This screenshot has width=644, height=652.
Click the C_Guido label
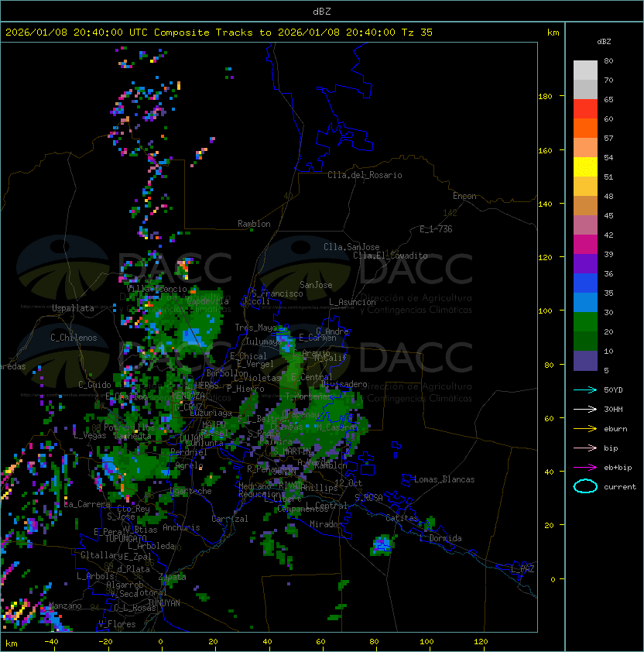point(94,385)
